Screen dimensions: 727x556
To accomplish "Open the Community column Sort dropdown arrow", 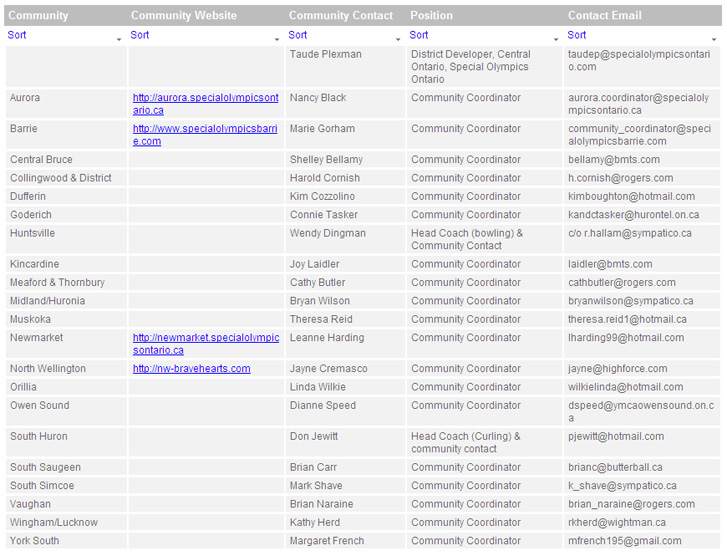I will pyautogui.click(x=119, y=39).
